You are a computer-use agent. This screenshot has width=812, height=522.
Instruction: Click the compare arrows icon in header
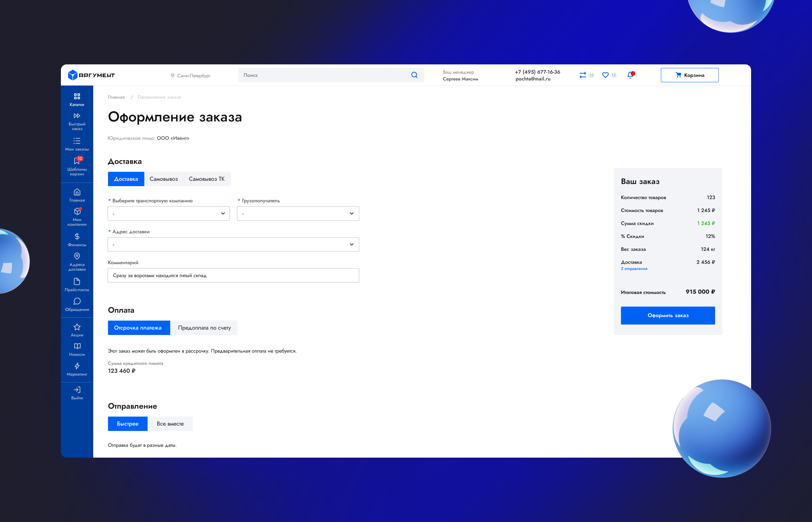[583, 75]
